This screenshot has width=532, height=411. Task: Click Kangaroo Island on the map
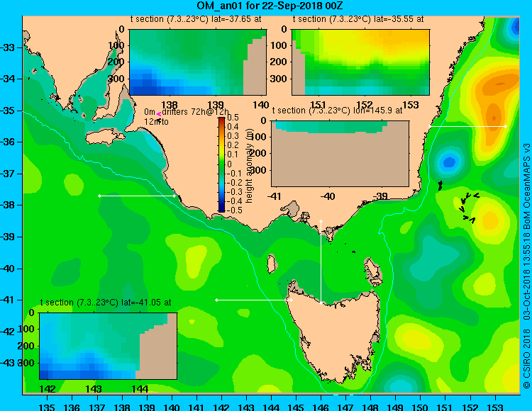105,137
